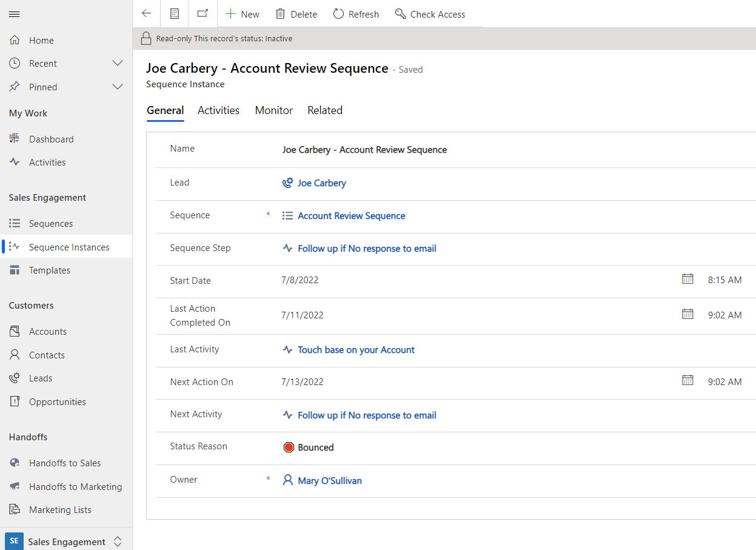The image size is (756, 550).
Task: Click the Start Date value 7/8/2022
Action: coord(299,280)
